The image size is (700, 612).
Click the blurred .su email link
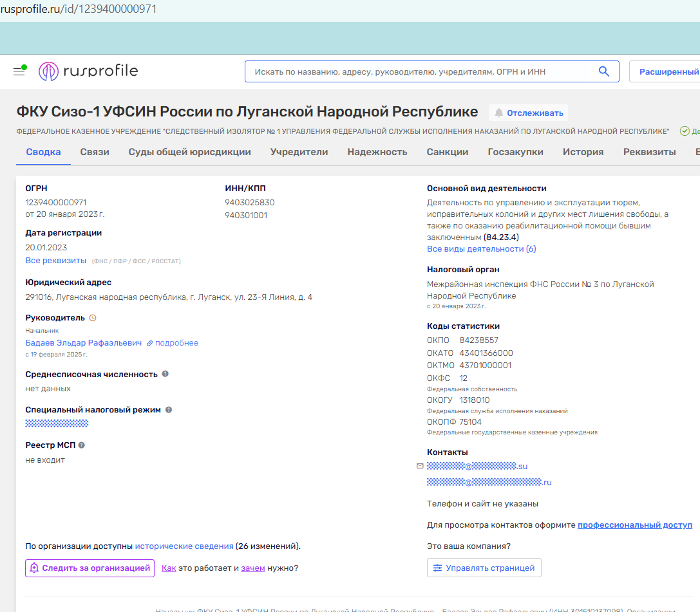477,466
